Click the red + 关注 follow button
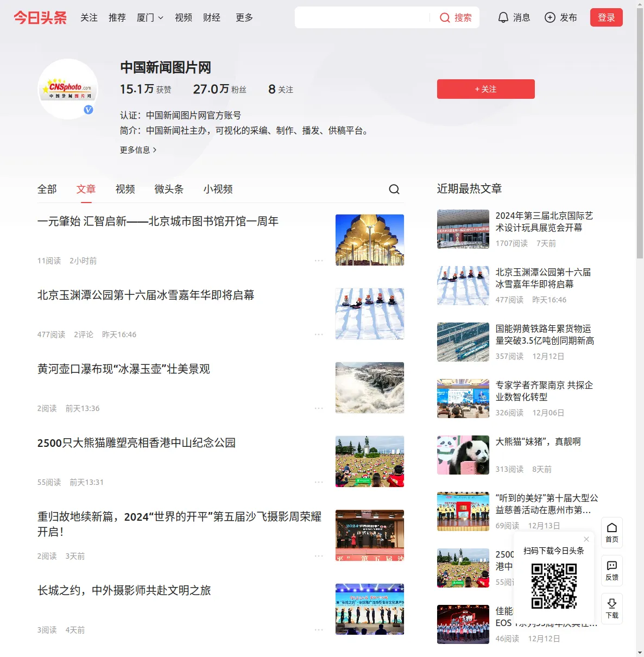This screenshot has height=657, width=644. (x=486, y=89)
